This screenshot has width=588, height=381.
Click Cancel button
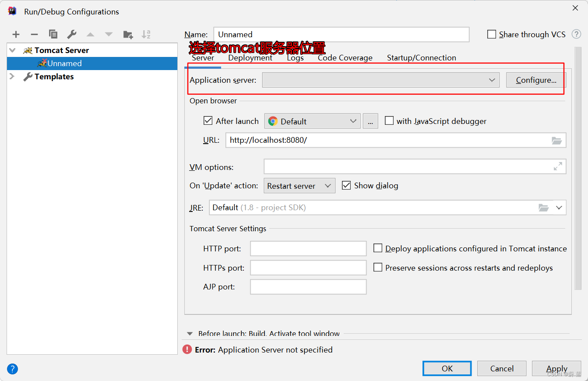point(502,368)
